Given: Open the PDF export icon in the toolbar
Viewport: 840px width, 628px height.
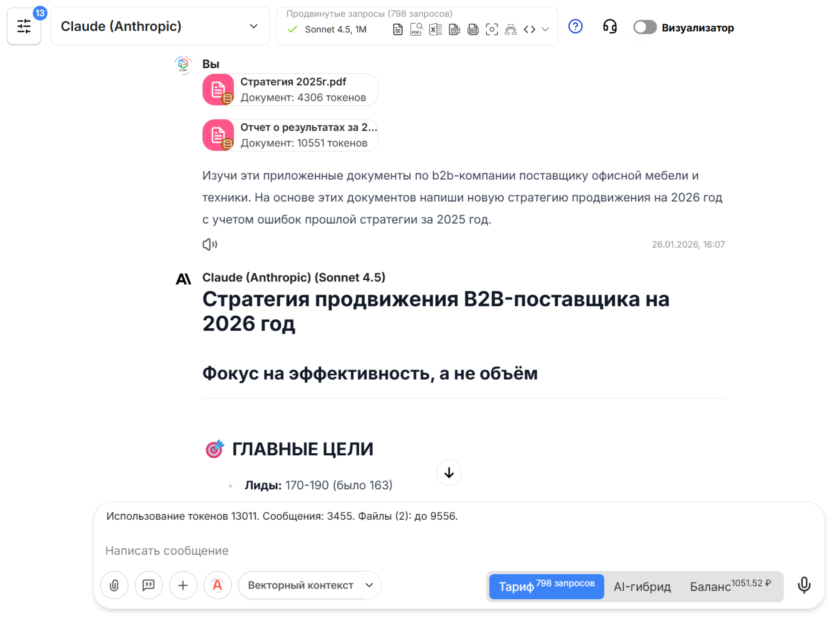Looking at the screenshot, I should [416, 29].
